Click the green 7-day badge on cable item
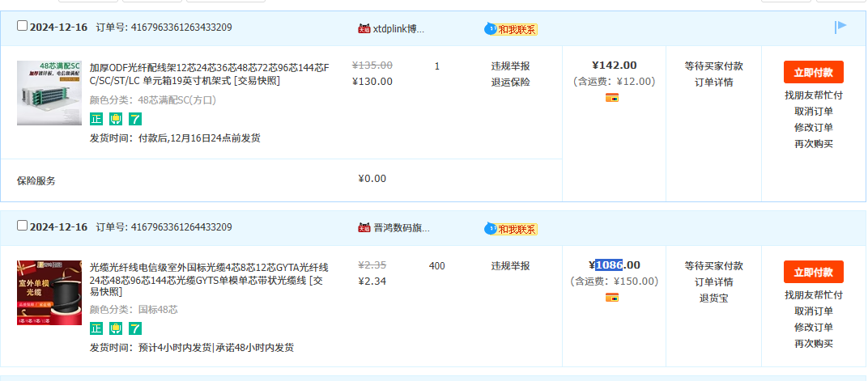 135,328
